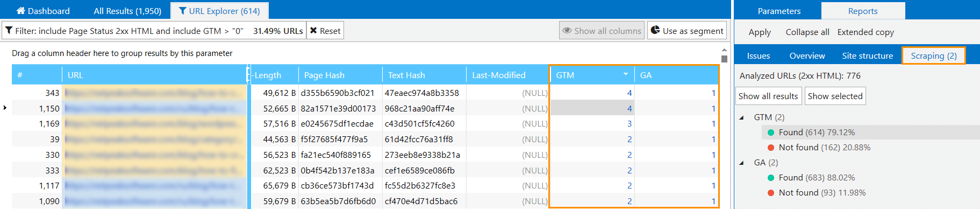The image size is (980, 209).
Task: Click the pie chart icon Use as segment
Action: [x=655, y=30]
